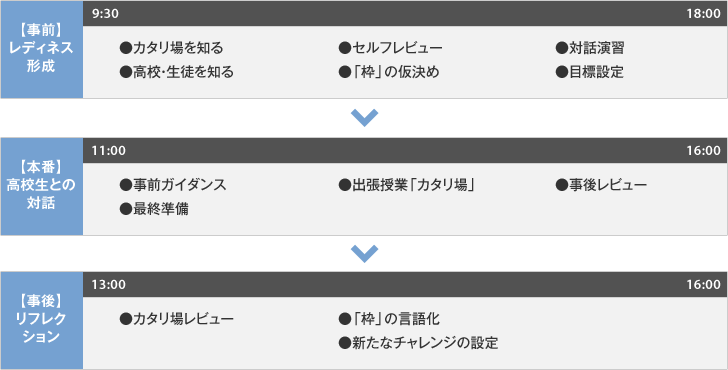This screenshot has width=728, height=370.
Task: Click the 9:30 start time marker
Action: pyautogui.click(x=105, y=14)
